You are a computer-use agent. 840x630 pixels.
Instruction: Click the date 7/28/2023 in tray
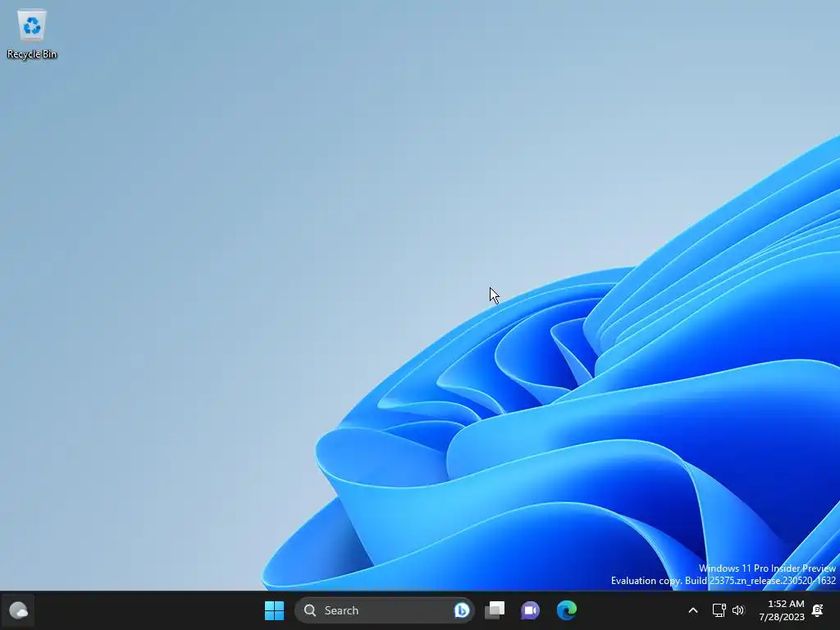tap(782, 617)
